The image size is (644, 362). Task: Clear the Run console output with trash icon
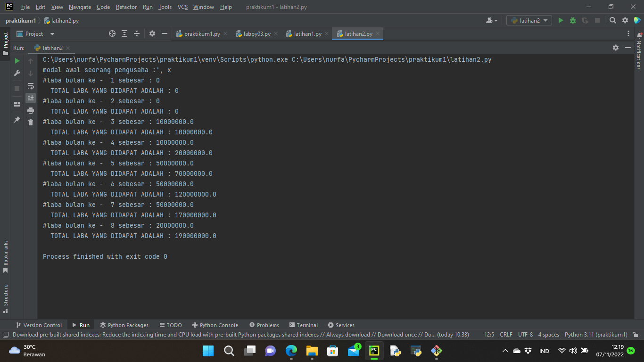click(x=30, y=122)
